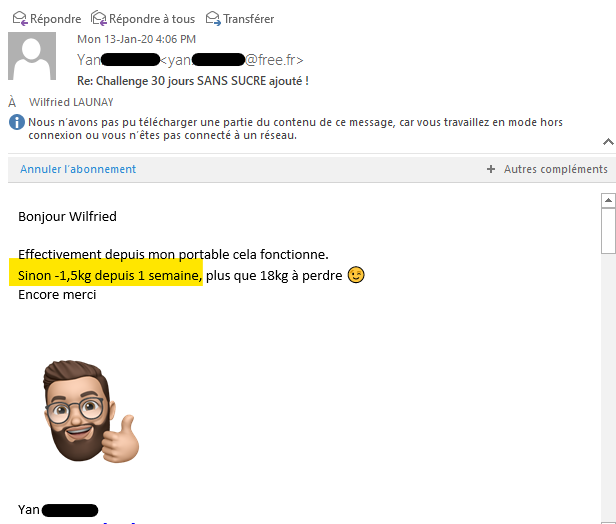Click the blue information icon in notice bar
This screenshot has width=616, height=524.
16,123
